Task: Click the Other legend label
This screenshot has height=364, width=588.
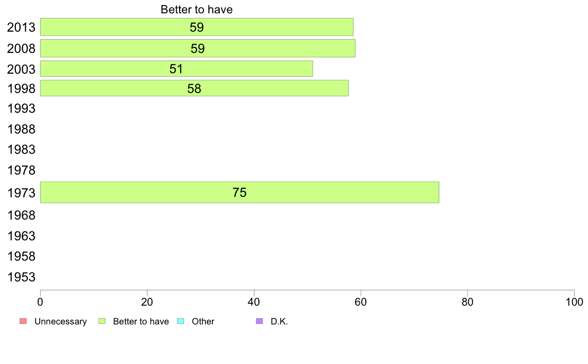Action: (203, 321)
